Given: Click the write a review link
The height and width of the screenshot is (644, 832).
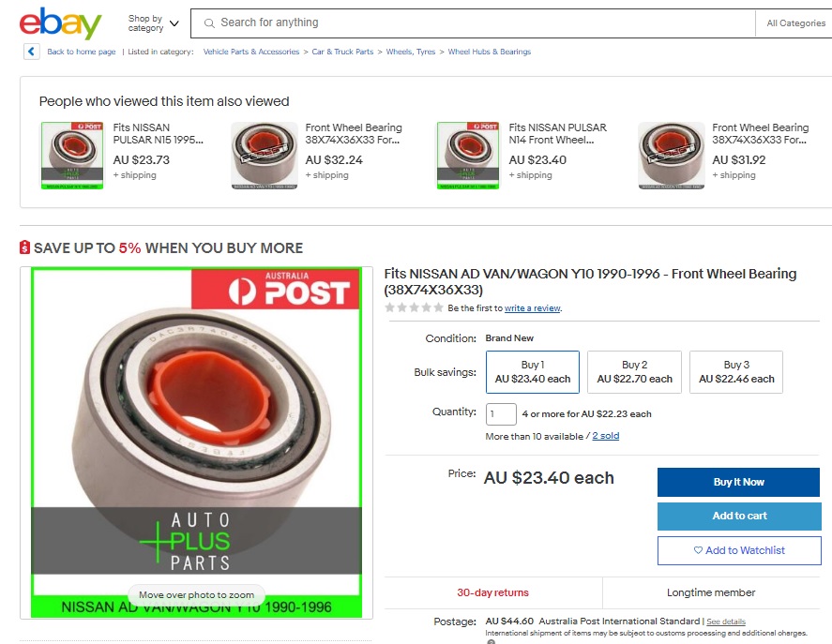Looking at the screenshot, I should (532, 308).
